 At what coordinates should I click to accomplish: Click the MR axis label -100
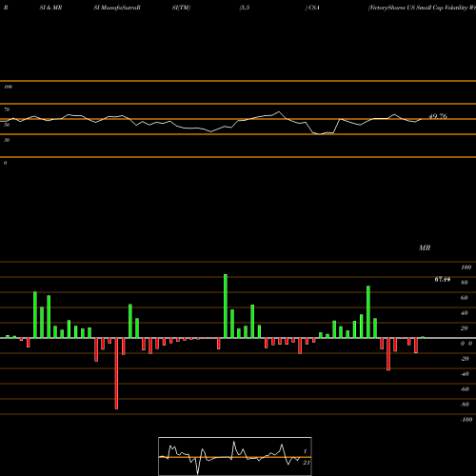466,420
